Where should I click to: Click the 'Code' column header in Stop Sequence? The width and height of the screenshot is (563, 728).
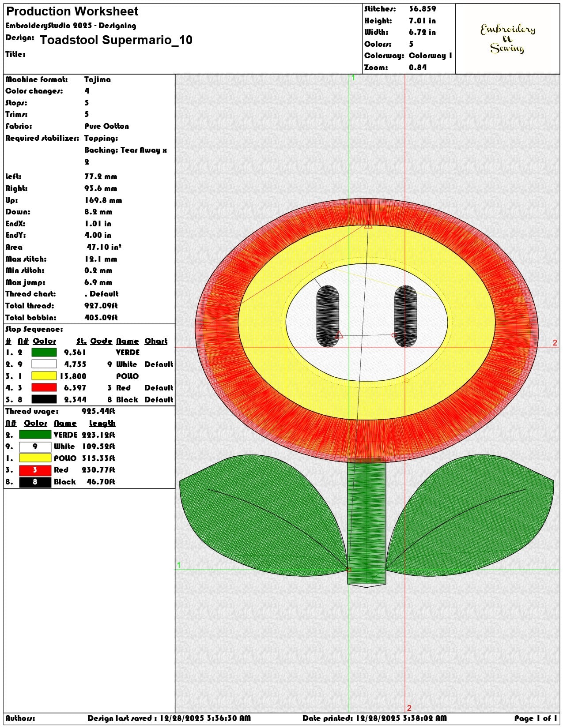click(101, 341)
